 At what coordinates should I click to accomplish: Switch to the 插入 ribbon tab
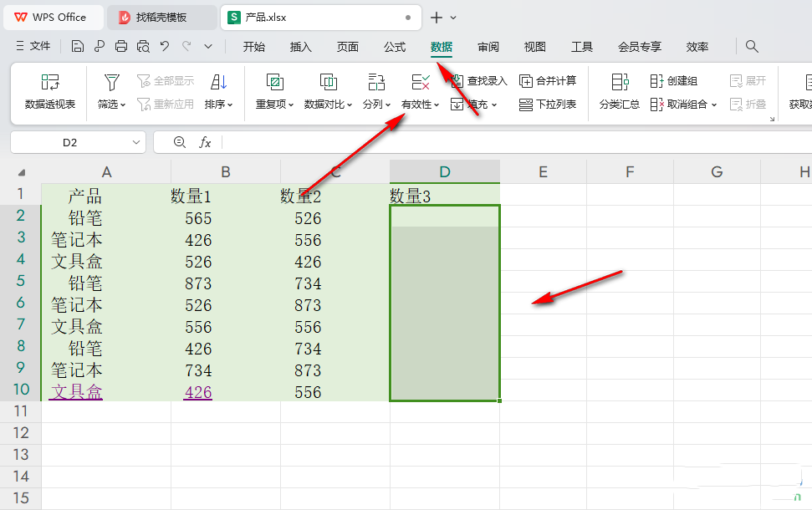(301, 47)
